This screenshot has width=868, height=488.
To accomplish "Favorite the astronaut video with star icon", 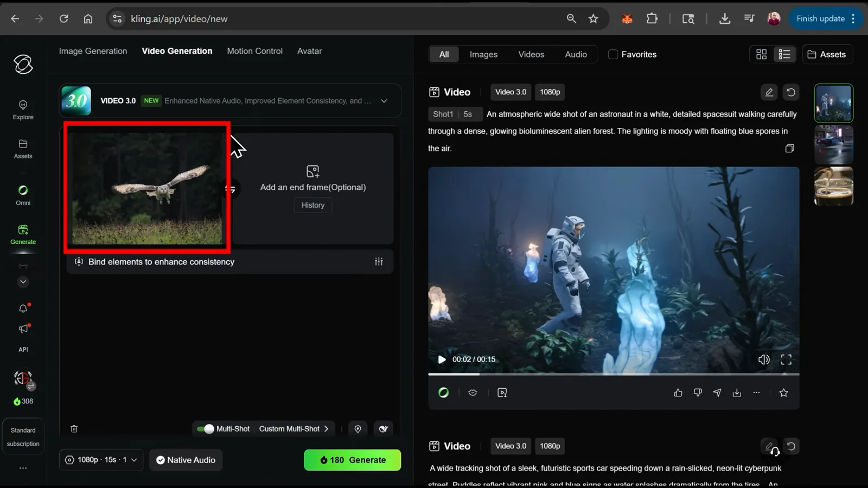I will (783, 393).
